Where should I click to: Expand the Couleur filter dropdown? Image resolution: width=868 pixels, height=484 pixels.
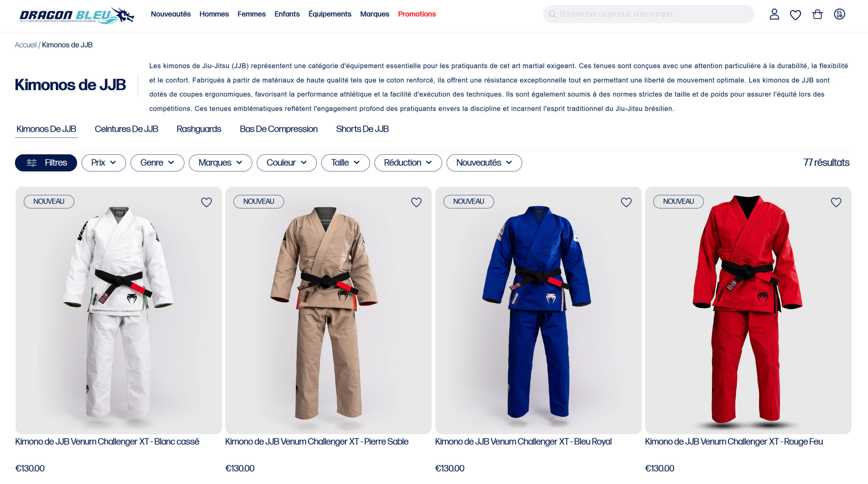point(287,163)
